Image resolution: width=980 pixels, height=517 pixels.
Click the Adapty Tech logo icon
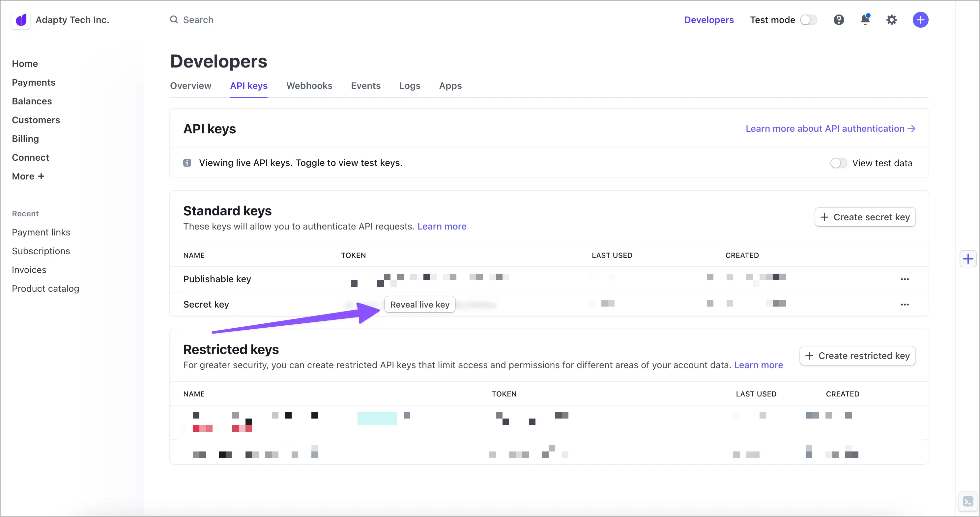coord(21,20)
